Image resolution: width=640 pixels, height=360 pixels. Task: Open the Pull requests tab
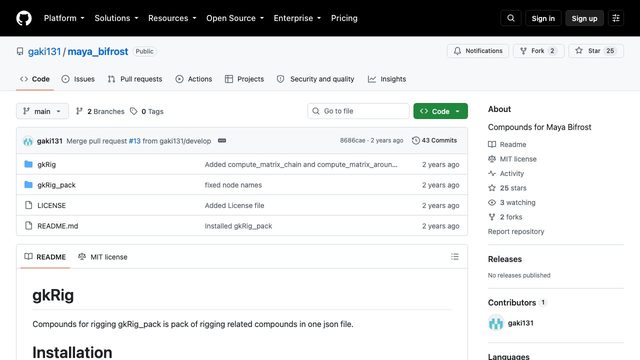point(135,79)
